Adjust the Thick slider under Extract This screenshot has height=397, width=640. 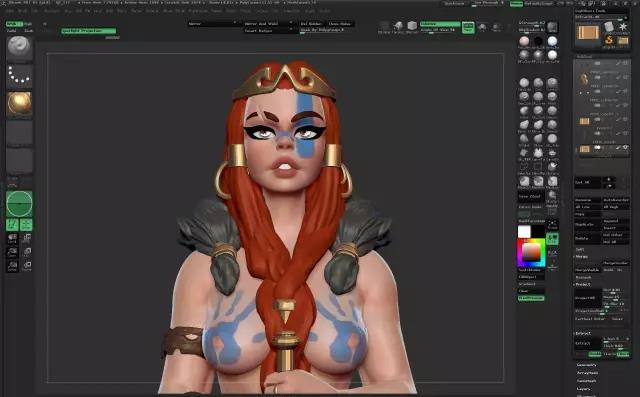(616, 346)
